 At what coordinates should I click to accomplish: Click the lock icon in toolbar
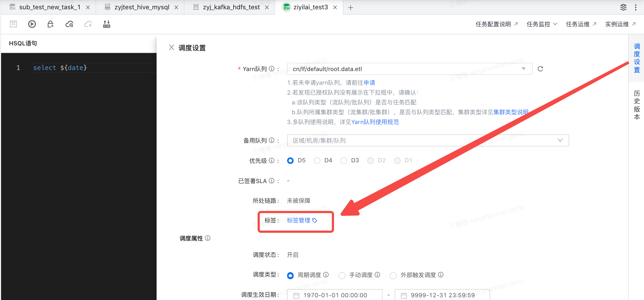coord(50,24)
